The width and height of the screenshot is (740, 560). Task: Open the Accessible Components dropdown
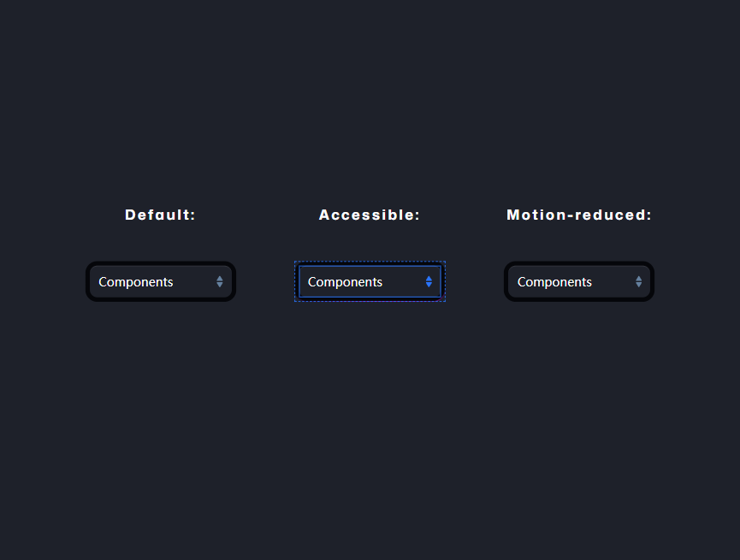coord(370,281)
